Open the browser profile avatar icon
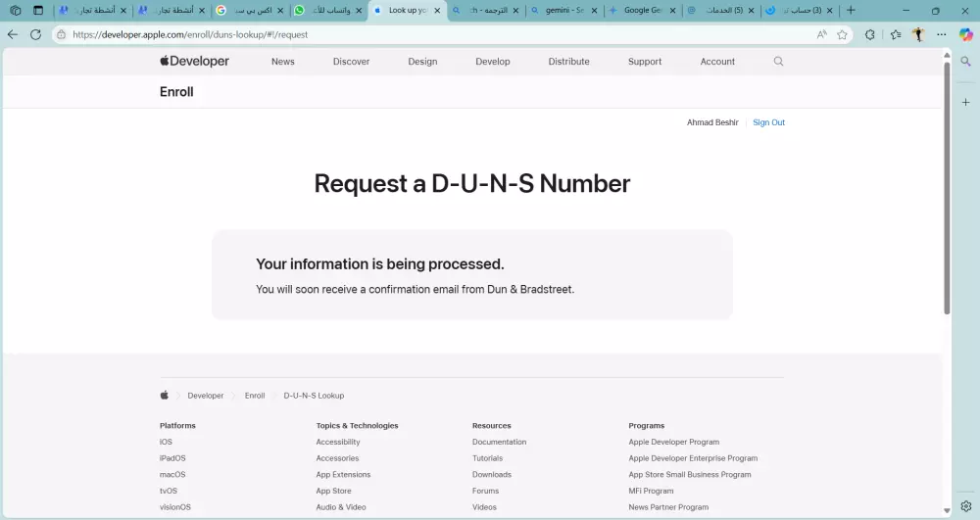Screen dimensions: 980x520 (x=918, y=35)
